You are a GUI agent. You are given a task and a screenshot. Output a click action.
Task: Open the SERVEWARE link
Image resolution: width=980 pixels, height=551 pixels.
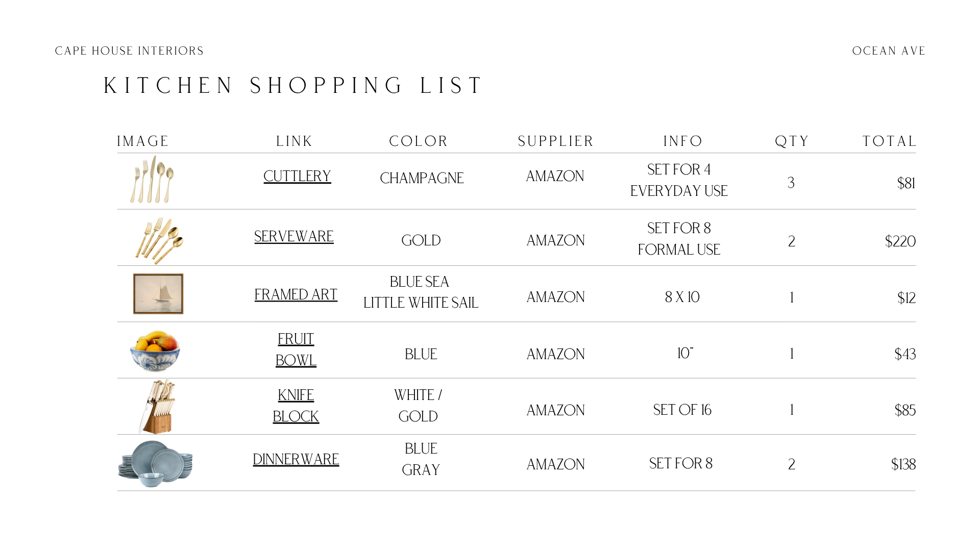(294, 237)
